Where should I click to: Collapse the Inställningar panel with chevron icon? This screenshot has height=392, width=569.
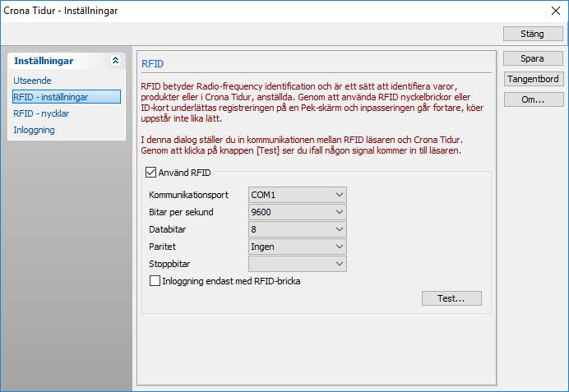[115, 61]
